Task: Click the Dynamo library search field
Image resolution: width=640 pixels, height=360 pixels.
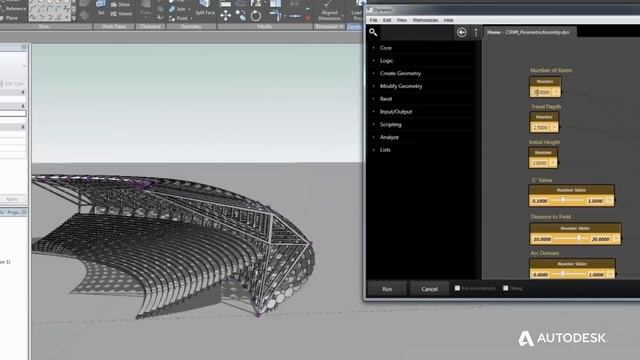Action: pyautogui.click(x=417, y=33)
